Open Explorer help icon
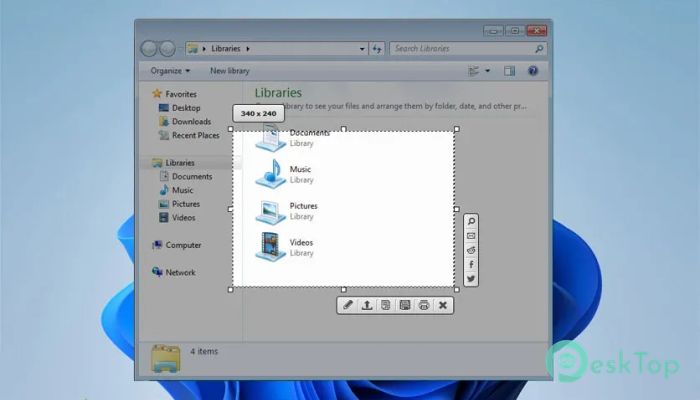The width and height of the screenshot is (700, 400). click(x=533, y=71)
